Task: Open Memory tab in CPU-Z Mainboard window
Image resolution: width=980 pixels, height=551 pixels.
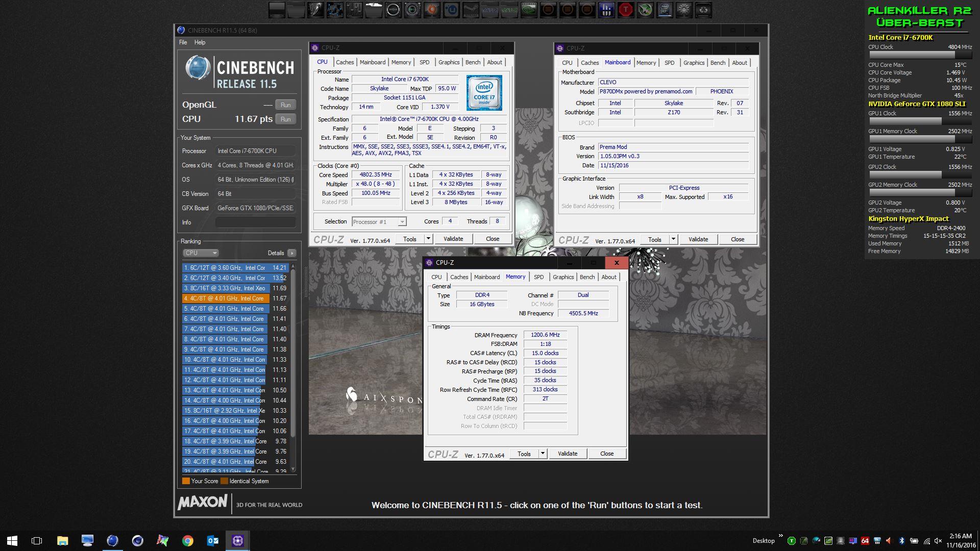Action: click(646, 63)
